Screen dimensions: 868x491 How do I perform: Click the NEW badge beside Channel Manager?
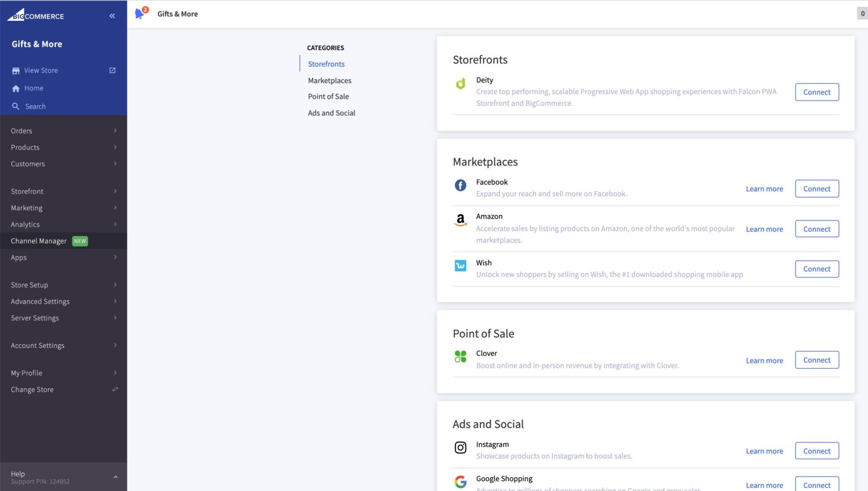click(80, 241)
